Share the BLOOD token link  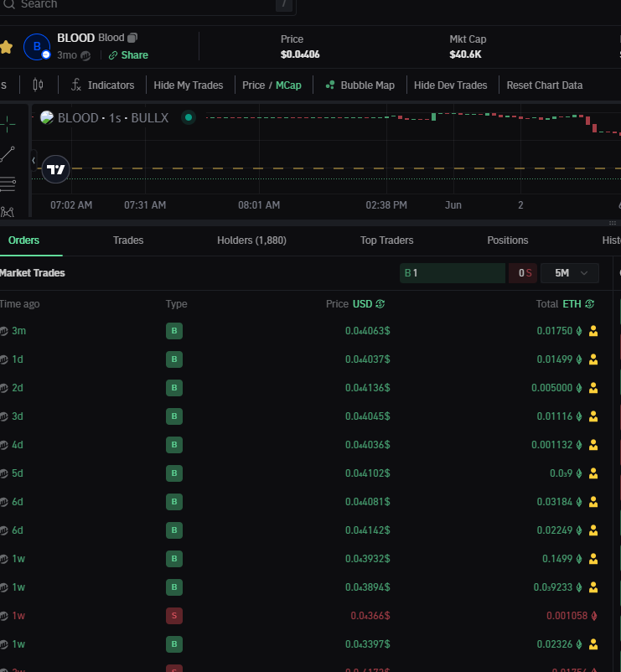tap(128, 55)
